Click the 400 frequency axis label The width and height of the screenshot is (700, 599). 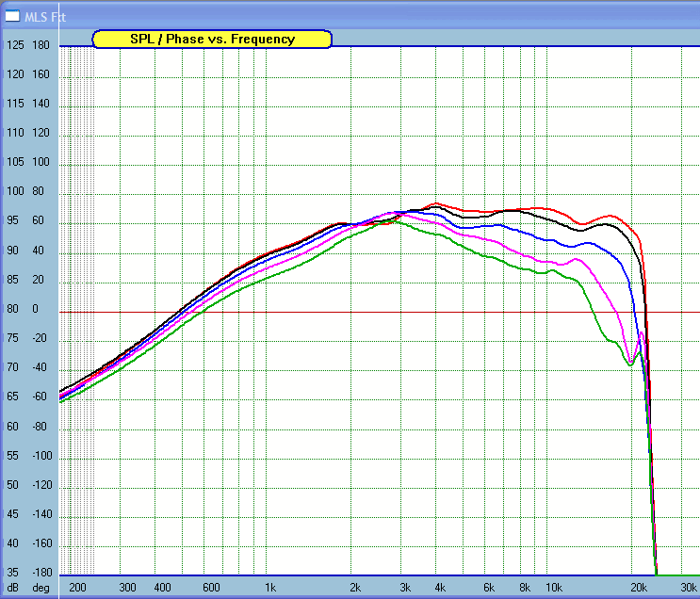tap(162, 588)
